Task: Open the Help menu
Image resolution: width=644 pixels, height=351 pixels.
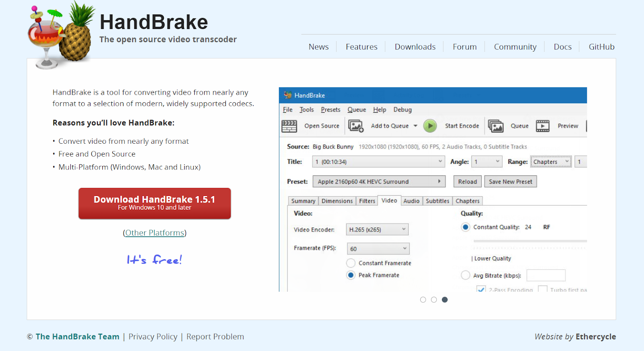Action: 380,109
